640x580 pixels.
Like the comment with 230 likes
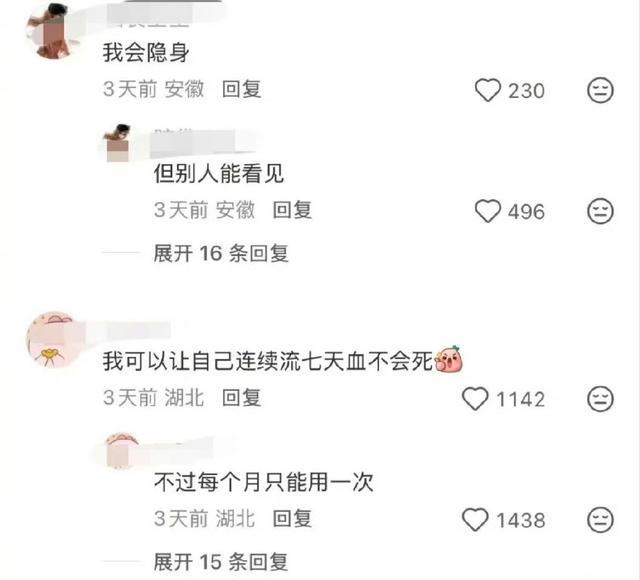[x=488, y=90]
